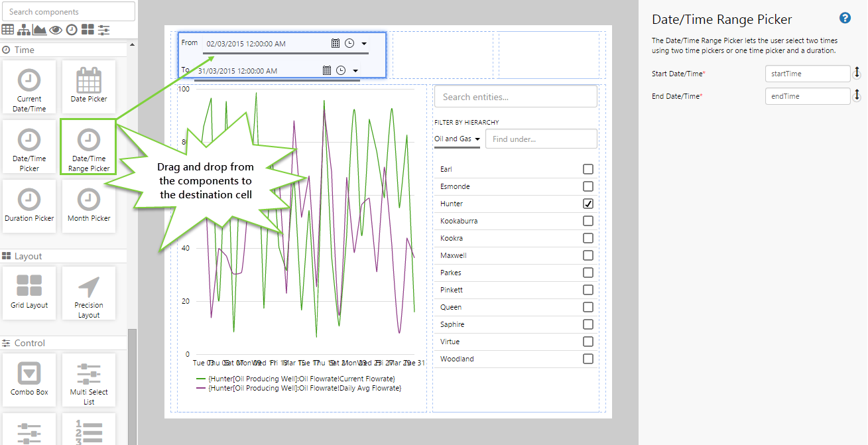Expand the From date dropdown arrow
The width and height of the screenshot is (868, 445).
364,44
